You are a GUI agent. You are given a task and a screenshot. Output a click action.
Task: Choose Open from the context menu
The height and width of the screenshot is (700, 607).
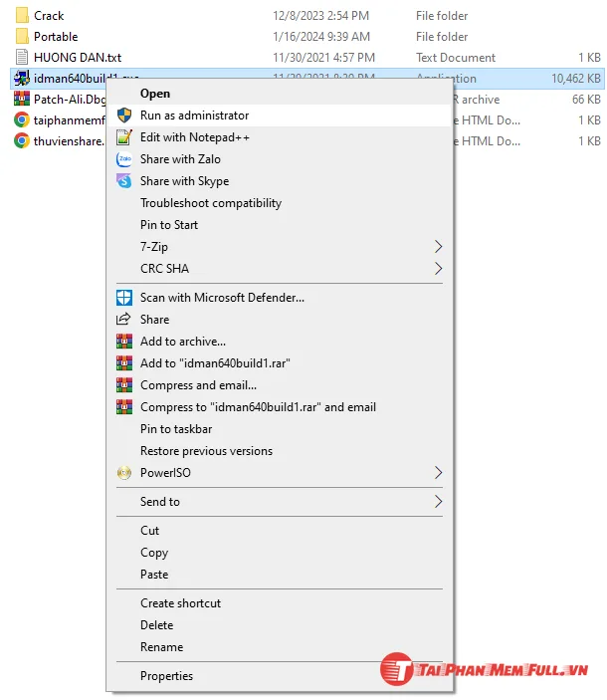280,94
